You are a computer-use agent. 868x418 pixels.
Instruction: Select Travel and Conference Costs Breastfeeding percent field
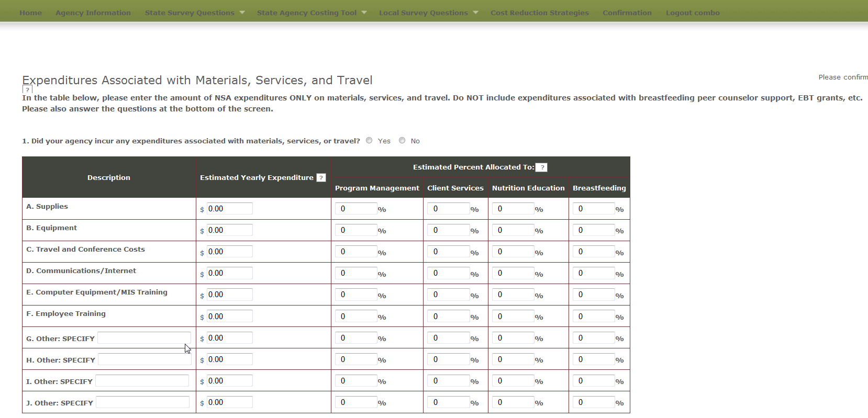(x=594, y=252)
